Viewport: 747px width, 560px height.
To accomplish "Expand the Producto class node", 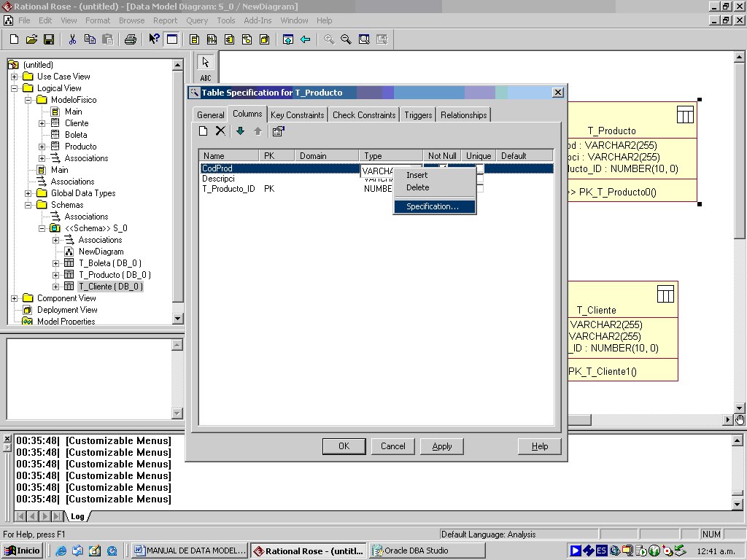I will [42, 147].
